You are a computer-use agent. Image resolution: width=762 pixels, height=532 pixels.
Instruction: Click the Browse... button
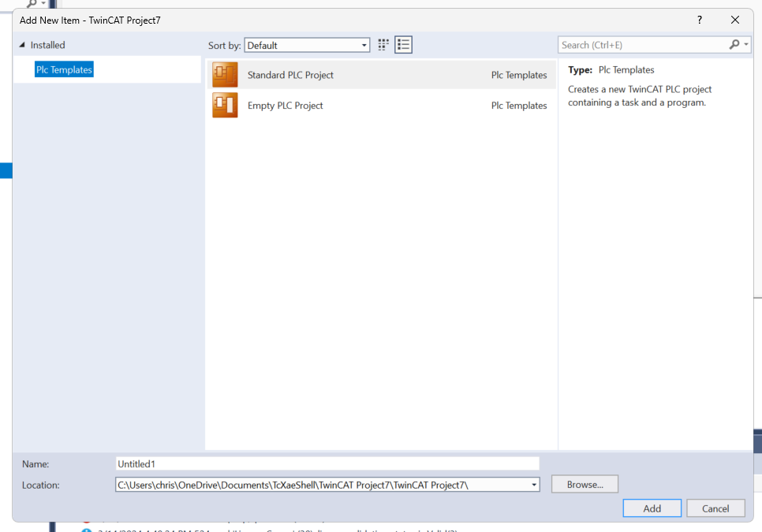(585, 484)
